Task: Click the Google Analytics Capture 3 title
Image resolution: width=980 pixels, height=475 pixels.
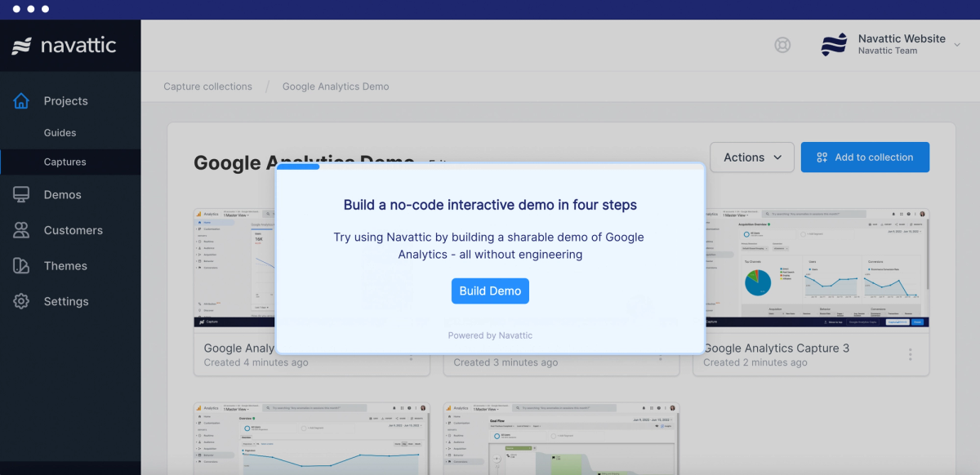Action: 777,348
